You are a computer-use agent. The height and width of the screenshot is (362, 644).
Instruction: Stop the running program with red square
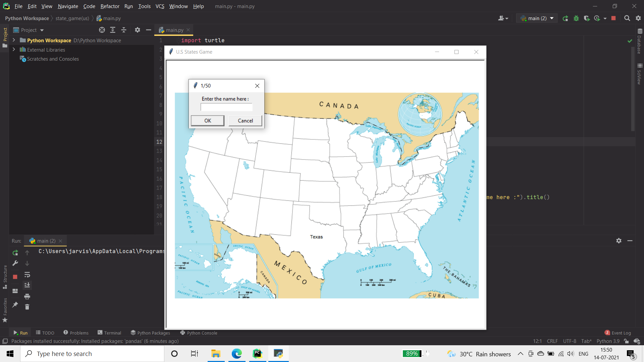pyautogui.click(x=614, y=18)
